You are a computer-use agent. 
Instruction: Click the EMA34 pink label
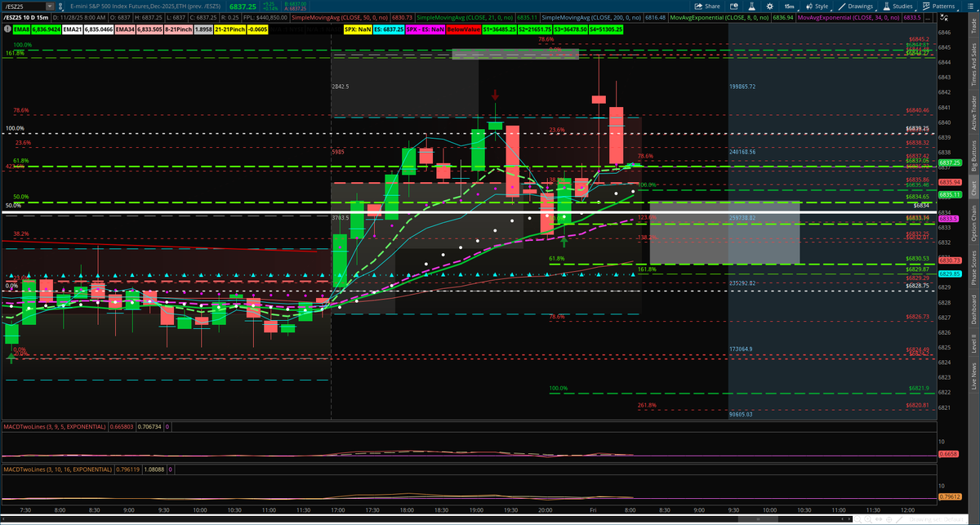coord(125,29)
